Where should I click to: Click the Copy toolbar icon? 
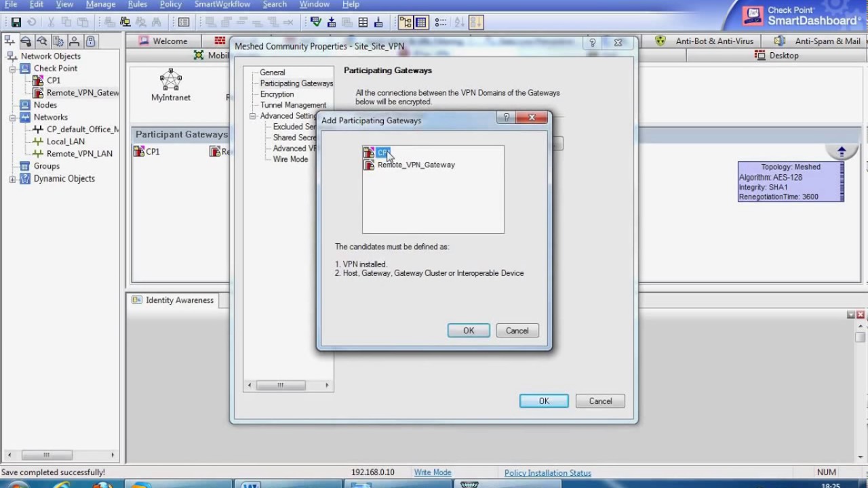coord(66,22)
